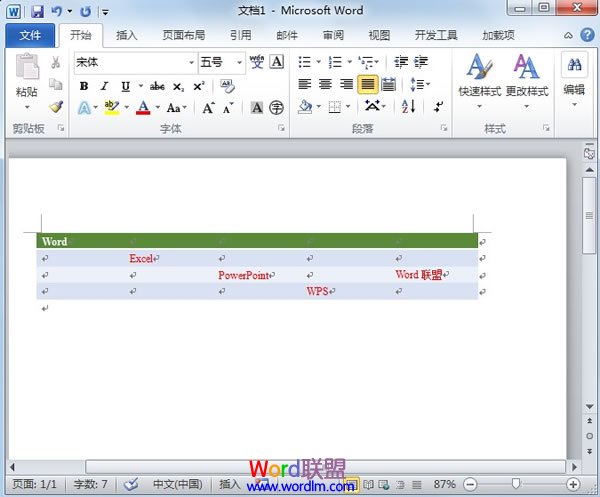Minimize the ribbon with the caret
Viewport: 600px width, 497px height.
click(x=568, y=36)
